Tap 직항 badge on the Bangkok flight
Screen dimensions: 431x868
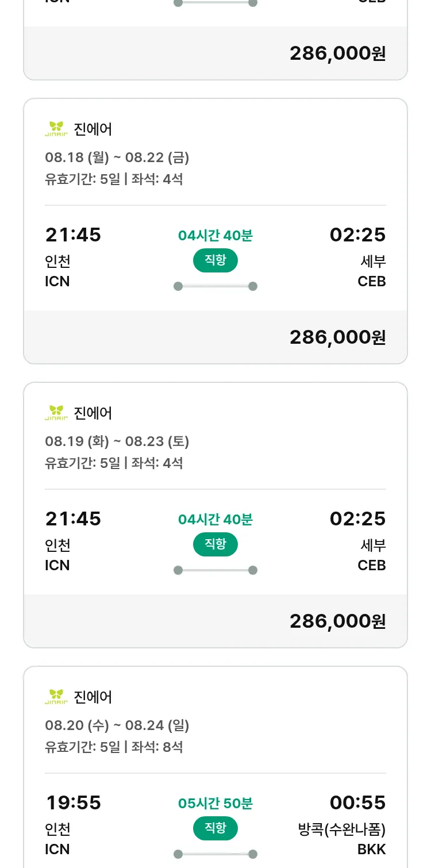pos(215,828)
